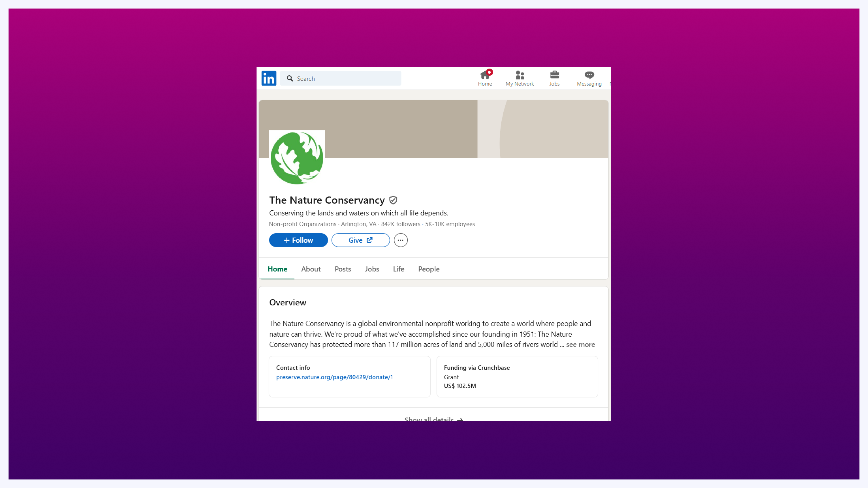Open the preserve.nature.org donate link
Image resolution: width=868 pixels, height=488 pixels.
click(334, 377)
